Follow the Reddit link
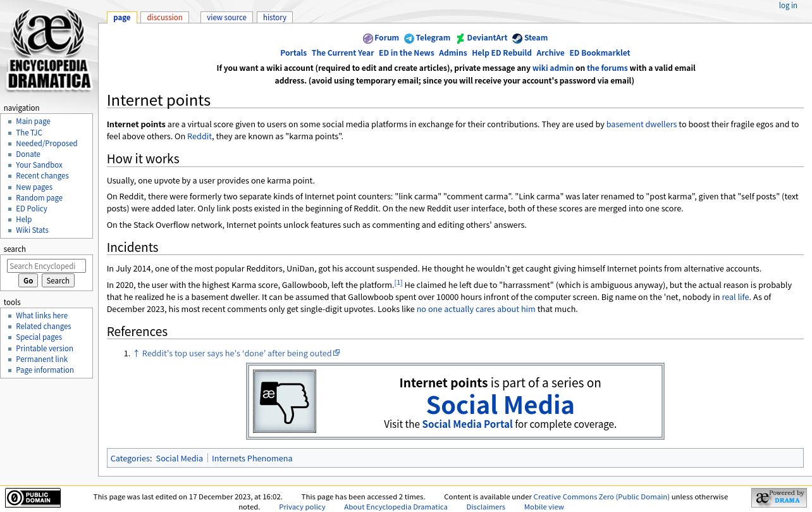 click(199, 137)
